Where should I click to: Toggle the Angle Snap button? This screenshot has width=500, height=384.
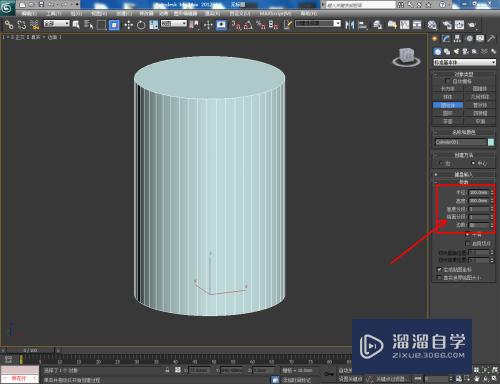click(248, 25)
